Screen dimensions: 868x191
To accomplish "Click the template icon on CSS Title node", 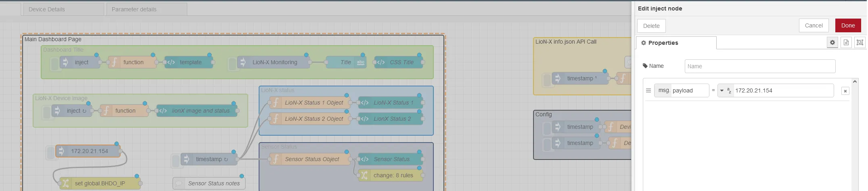I will pos(381,62).
